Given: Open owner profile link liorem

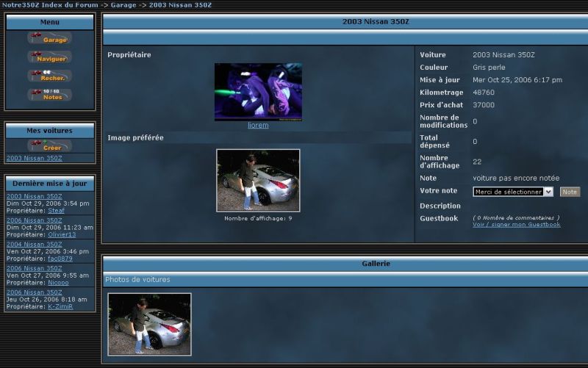Looking at the screenshot, I should point(258,125).
